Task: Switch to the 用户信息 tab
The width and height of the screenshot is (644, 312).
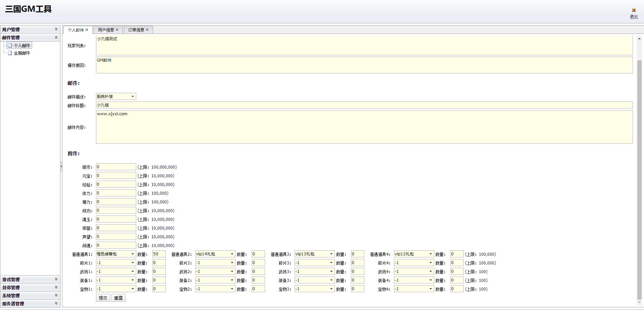Action: [x=106, y=30]
